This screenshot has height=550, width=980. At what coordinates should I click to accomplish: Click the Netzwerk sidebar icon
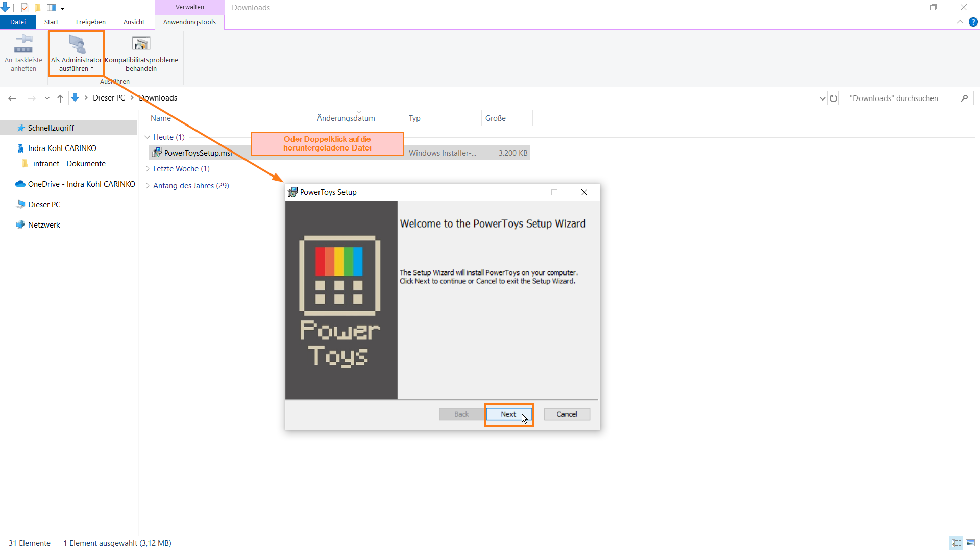tap(20, 224)
